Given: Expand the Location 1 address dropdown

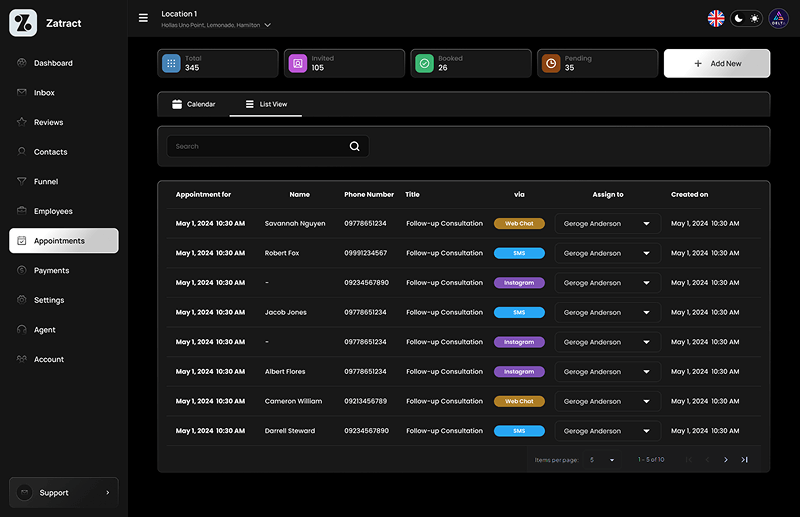Looking at the screenshot, I should point(267,25).
